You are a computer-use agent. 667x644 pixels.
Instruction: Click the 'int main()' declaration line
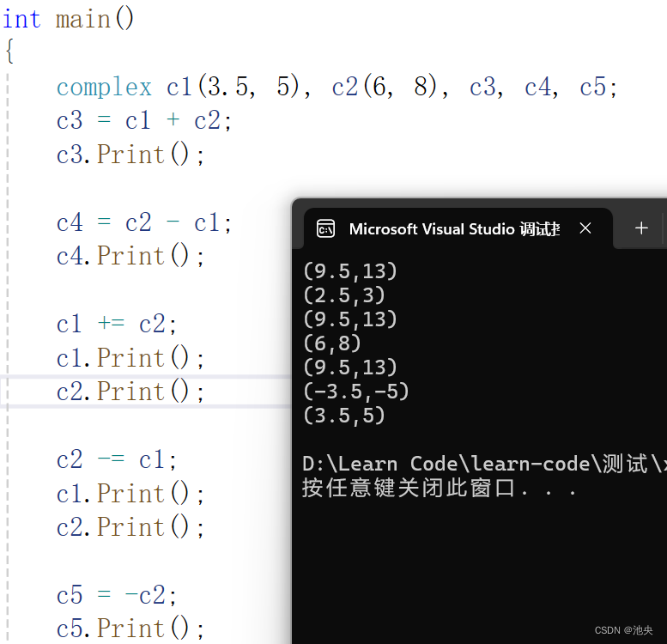pyautogui.click(x=69, y=19)
